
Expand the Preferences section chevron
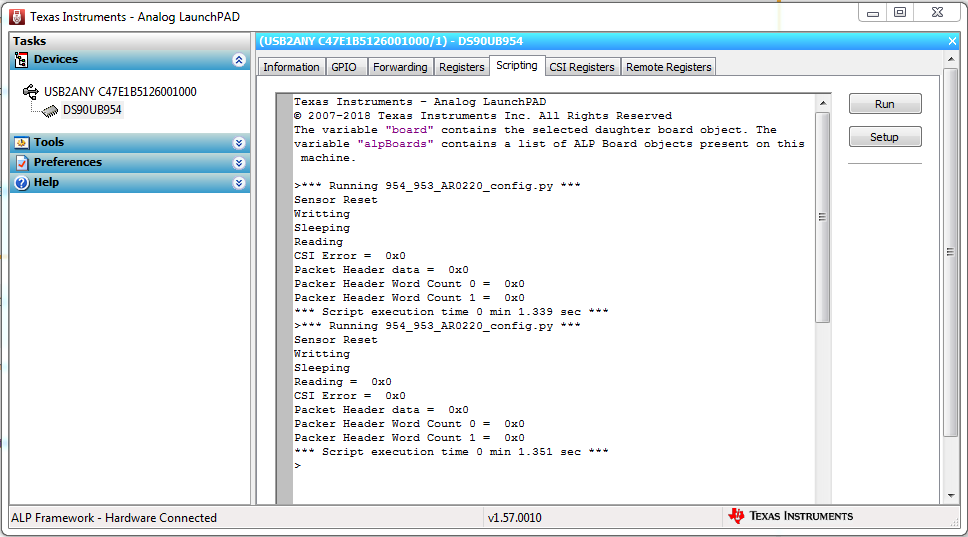coord(239,163)
